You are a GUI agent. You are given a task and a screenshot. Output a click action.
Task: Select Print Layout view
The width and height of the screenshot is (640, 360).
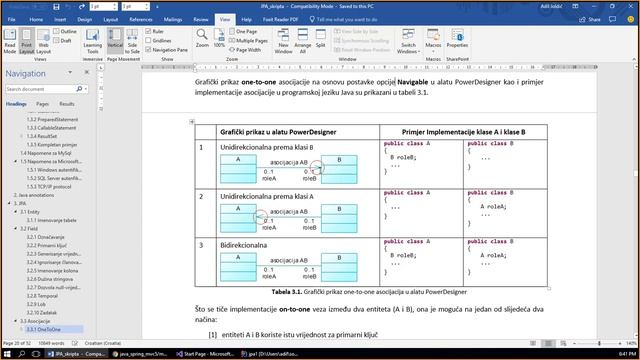click(27, 41)
